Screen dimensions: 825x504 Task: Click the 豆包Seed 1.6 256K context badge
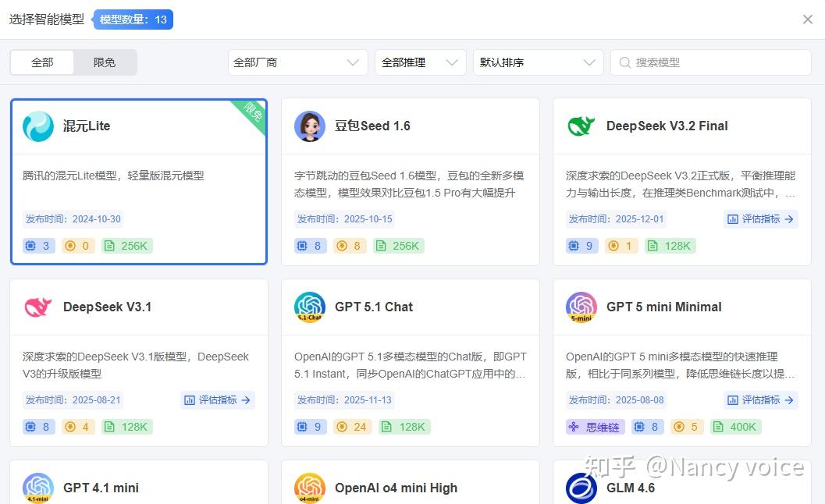point(398,246)
